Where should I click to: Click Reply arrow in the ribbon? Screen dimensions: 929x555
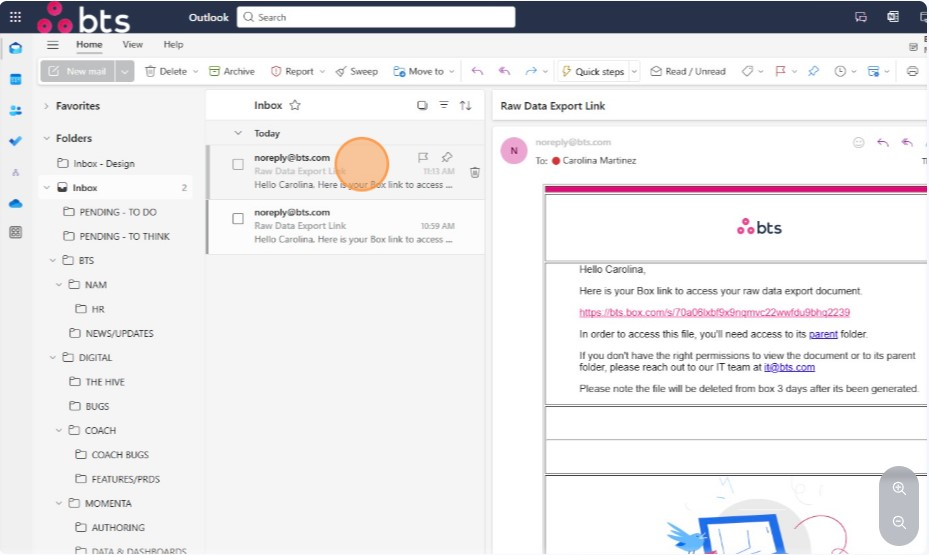point(477,71)
